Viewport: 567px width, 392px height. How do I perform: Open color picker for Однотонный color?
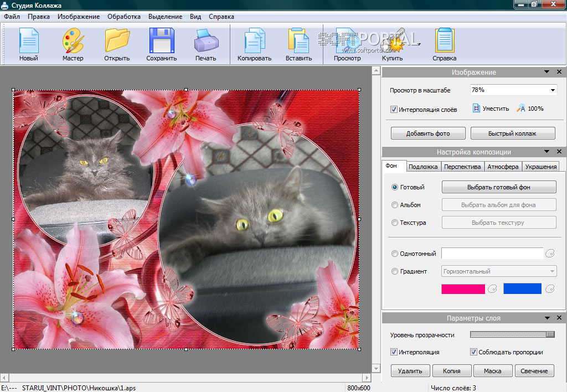click(550, 254)
